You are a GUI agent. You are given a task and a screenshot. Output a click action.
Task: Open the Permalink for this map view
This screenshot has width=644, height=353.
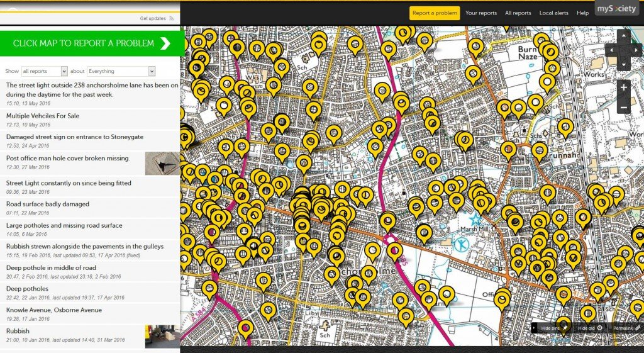coord(626,328)
